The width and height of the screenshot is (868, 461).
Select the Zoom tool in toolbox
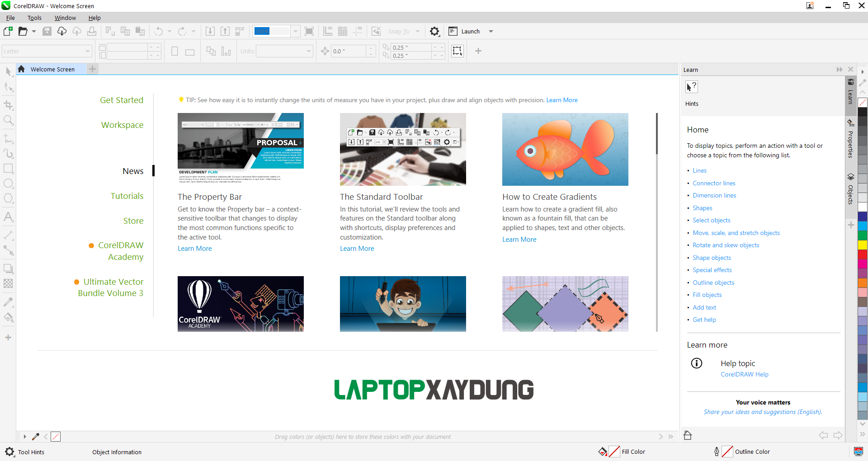[8, 120]
